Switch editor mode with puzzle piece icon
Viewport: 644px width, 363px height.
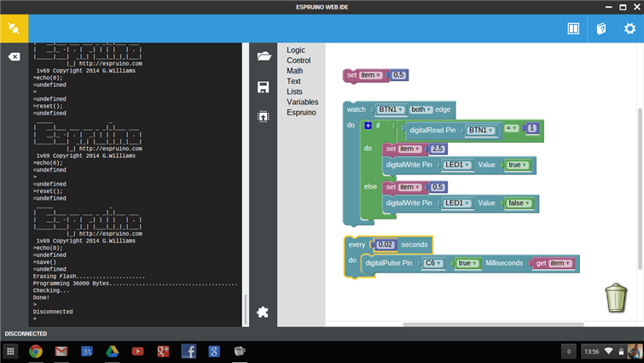263,312
